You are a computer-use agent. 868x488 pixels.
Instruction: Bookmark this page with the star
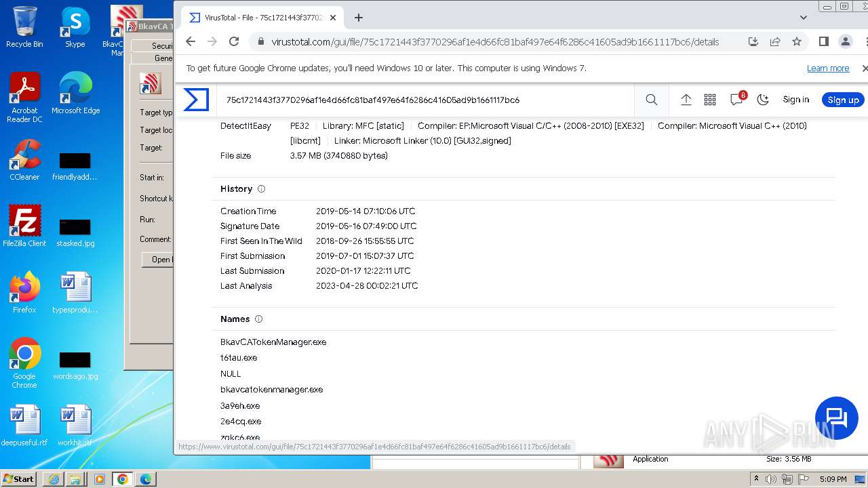[x=797, y=41]
